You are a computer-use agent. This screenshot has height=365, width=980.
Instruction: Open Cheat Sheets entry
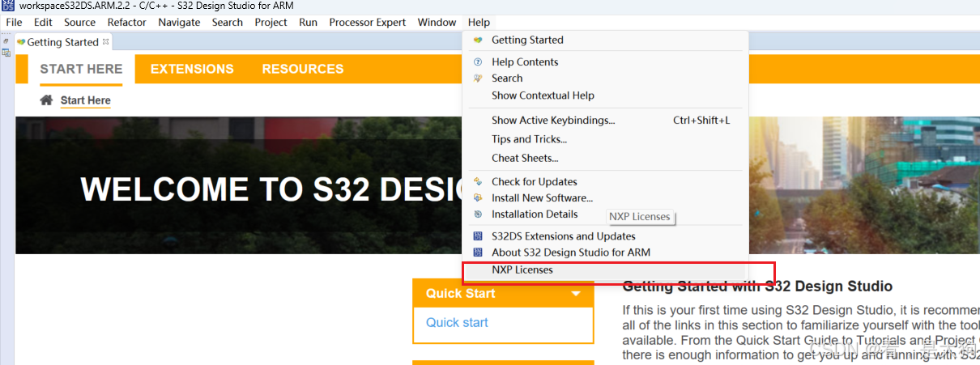click(605, 158)
